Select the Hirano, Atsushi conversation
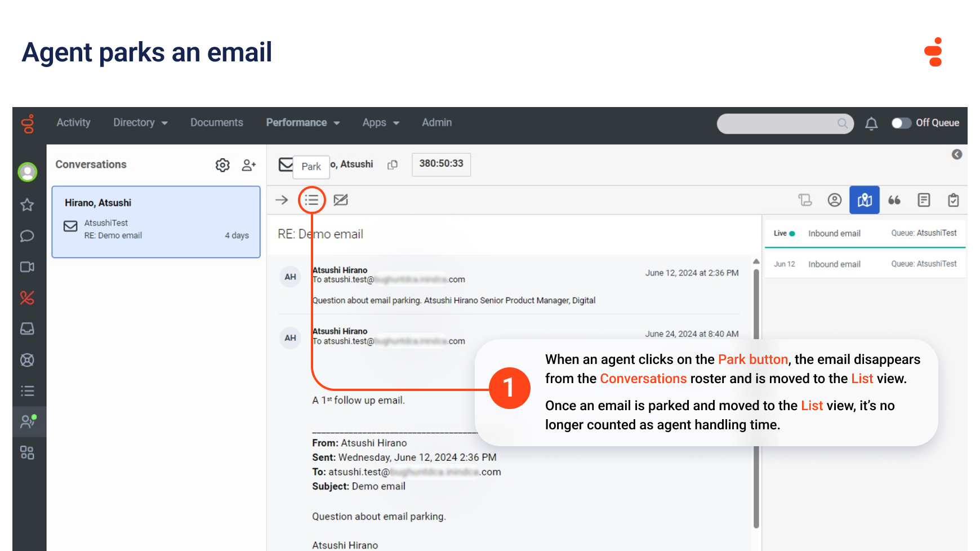Viewport: 980px width, 551px height. [x=156, y=222]
